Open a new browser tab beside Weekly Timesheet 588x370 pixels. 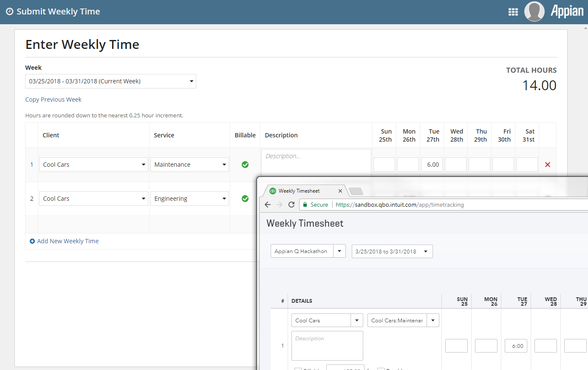click(x=356, y=191)
